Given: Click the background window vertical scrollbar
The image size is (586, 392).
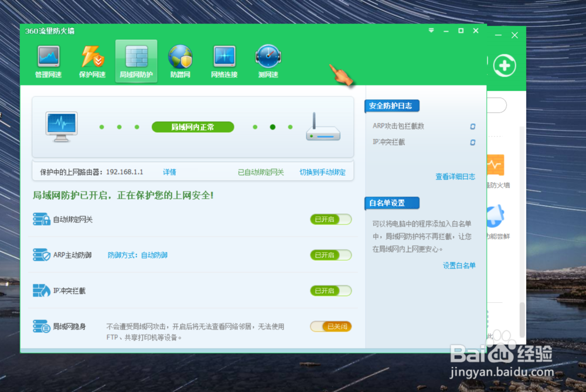Looking at the screenshot, I should [x=522, y=319].
